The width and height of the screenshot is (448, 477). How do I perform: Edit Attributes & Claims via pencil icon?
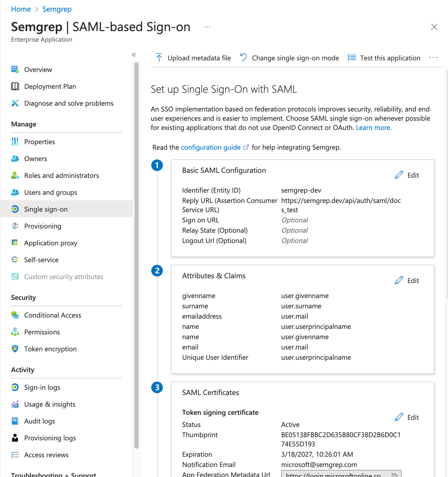click(399, 280)
